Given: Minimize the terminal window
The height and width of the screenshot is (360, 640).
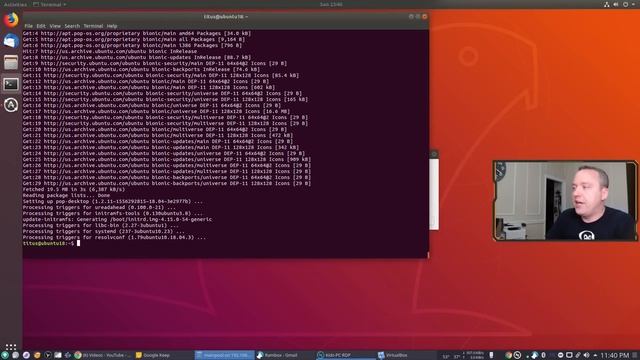Looking at the screenshot, I should pos(411,16).
